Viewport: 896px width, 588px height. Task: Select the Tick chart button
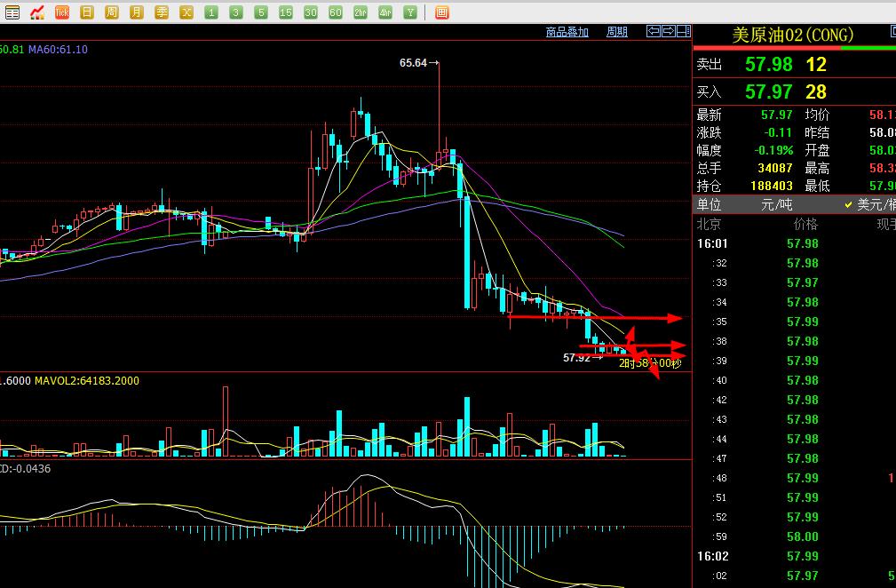62,12
